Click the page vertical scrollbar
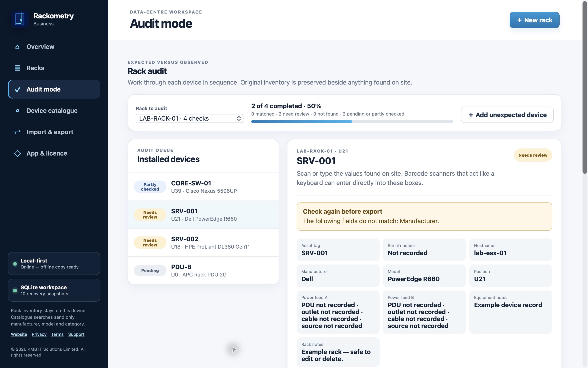 (x=585, y=88)
